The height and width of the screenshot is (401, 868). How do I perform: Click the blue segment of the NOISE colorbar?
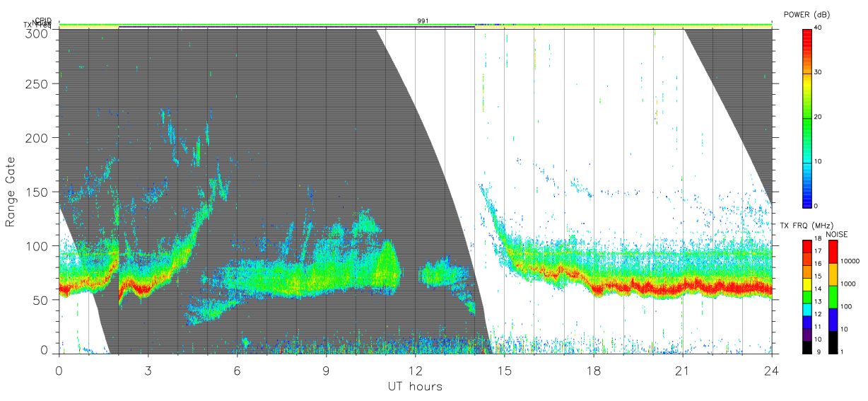click(x=832, y=318)
